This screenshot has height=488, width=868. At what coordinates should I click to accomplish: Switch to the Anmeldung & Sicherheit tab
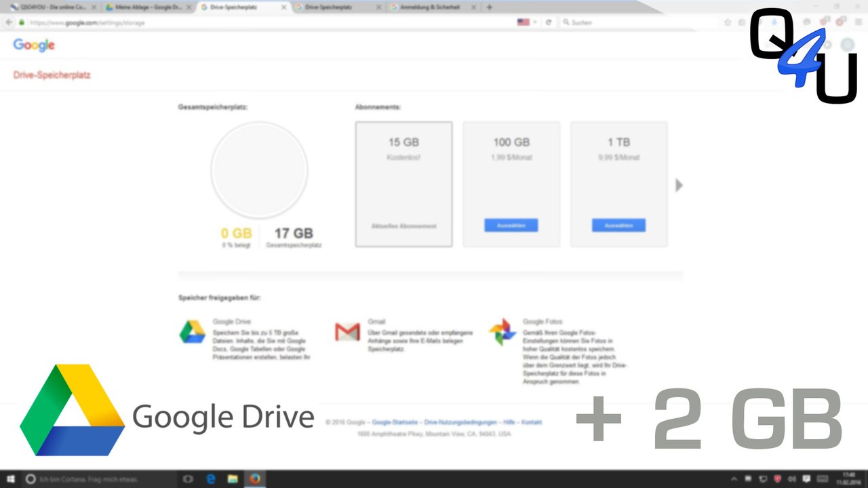(433, 7)
